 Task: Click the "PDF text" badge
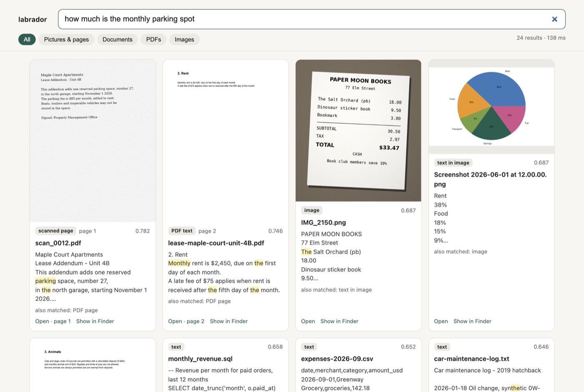182,231
